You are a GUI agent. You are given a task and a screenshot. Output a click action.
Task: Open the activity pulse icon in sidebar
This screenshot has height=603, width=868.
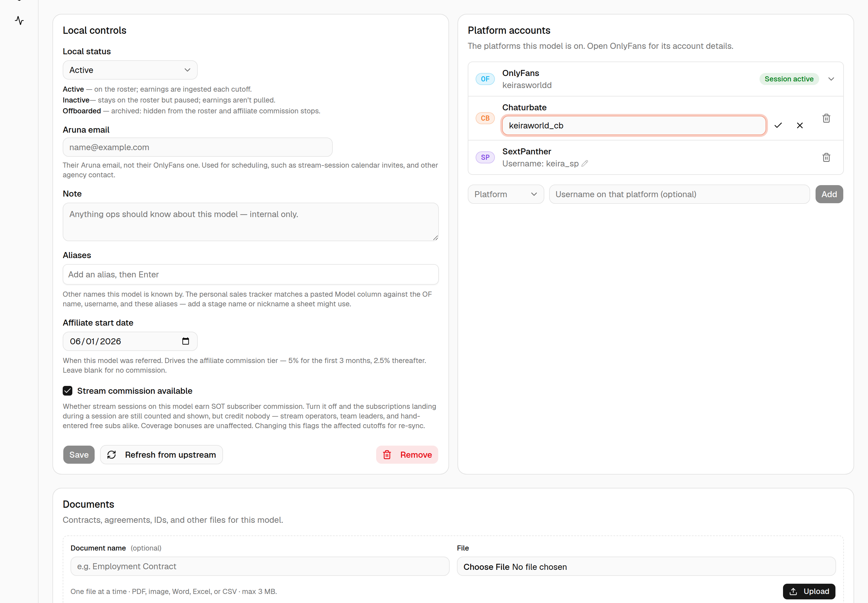tap(19, 21)
